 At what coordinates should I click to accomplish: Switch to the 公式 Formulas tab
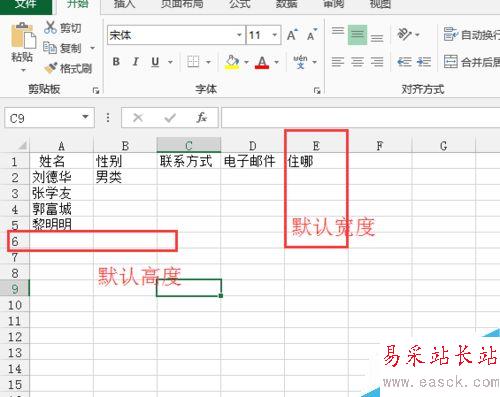coord(240,5)
